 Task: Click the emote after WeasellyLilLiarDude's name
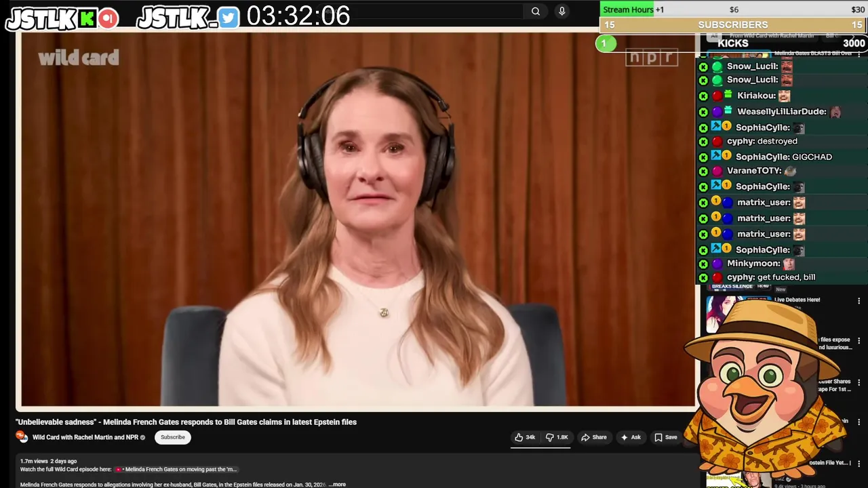coord(835,112)
